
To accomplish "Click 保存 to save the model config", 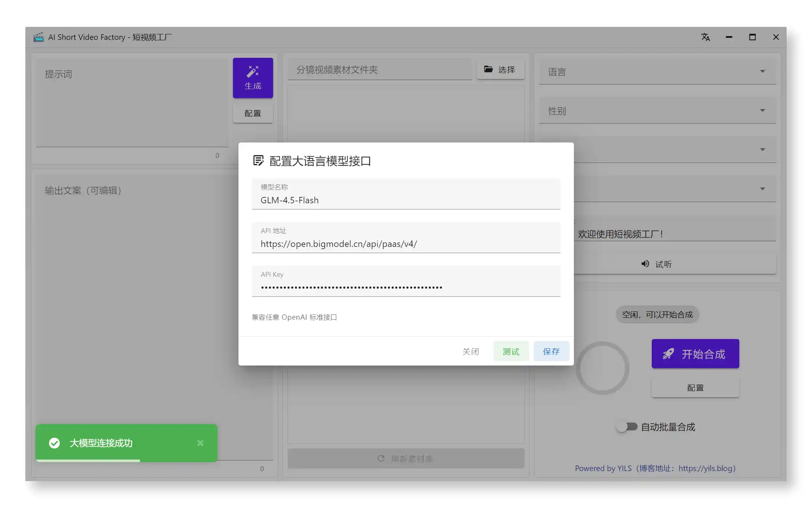I will point(551,351).
